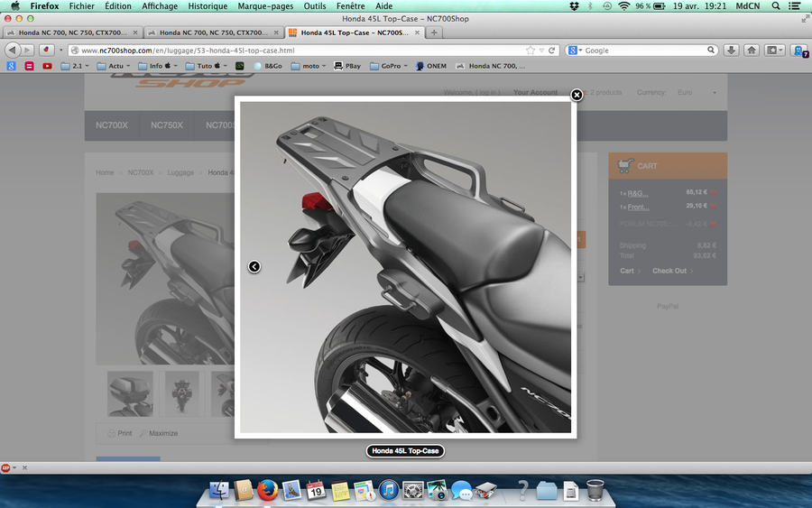The height and width of the screenshot is (508, 812).
Task: Go to previous image using left arrow
Action: click(254, 266)
